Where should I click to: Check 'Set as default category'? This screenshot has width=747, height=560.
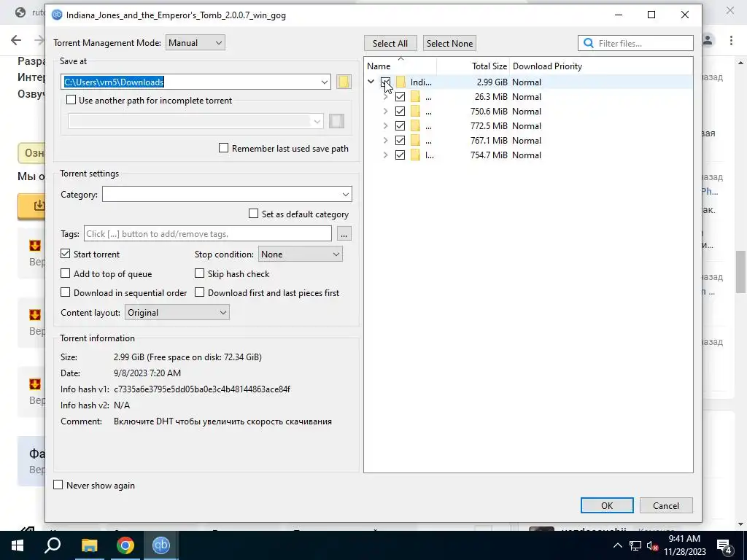[253, 214]
